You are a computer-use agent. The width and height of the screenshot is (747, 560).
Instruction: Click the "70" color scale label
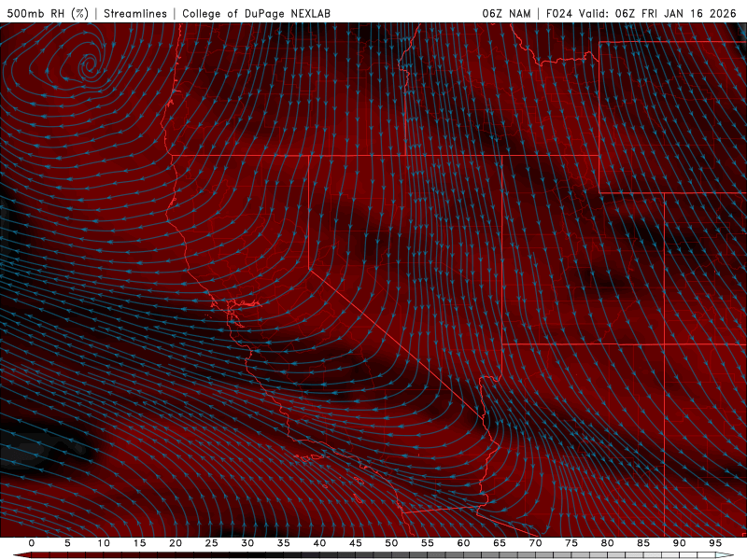tap(535, 543)
